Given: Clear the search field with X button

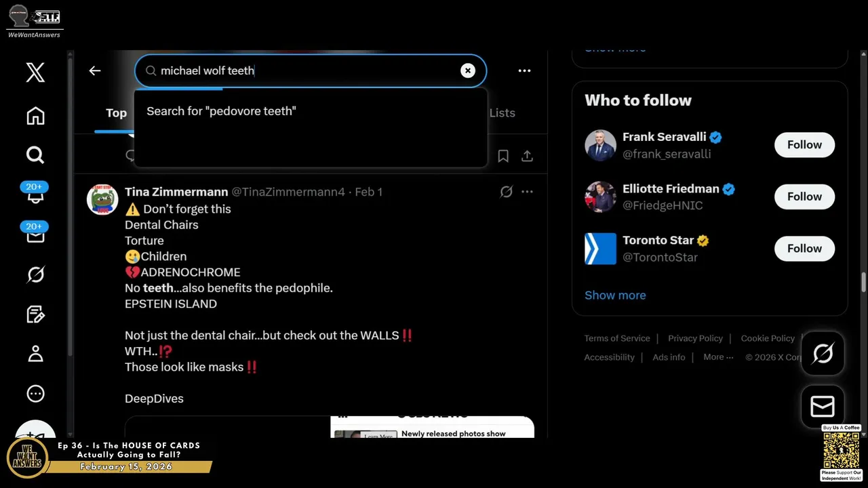Looking at the screenshot, I should [x=468, y=70].
